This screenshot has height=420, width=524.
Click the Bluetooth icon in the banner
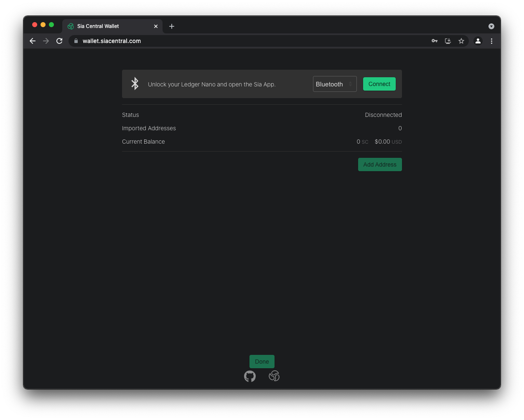pyautogui.click(x=135, y=84)
